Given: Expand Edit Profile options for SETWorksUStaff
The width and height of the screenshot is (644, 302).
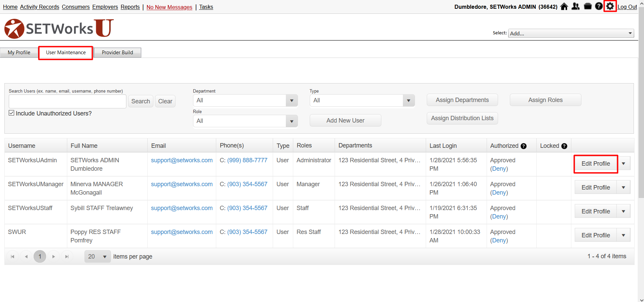Looking at the screenshot, I should tap(623, 211).
